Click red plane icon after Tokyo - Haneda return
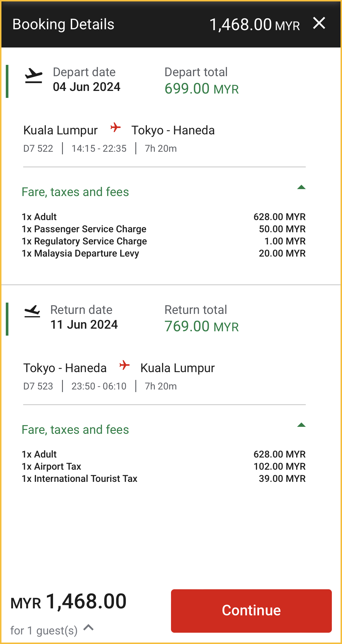 (124, 365)
